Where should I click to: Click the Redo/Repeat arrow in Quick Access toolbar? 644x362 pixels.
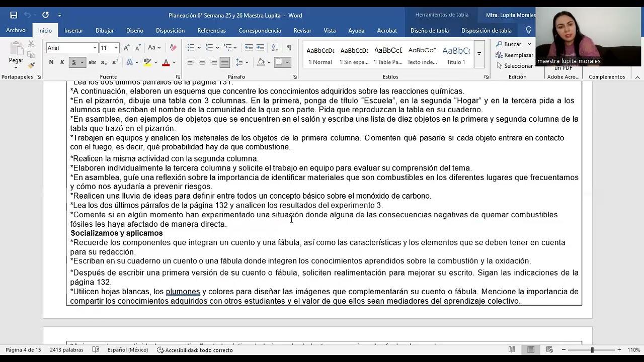(x=45, y=15)
